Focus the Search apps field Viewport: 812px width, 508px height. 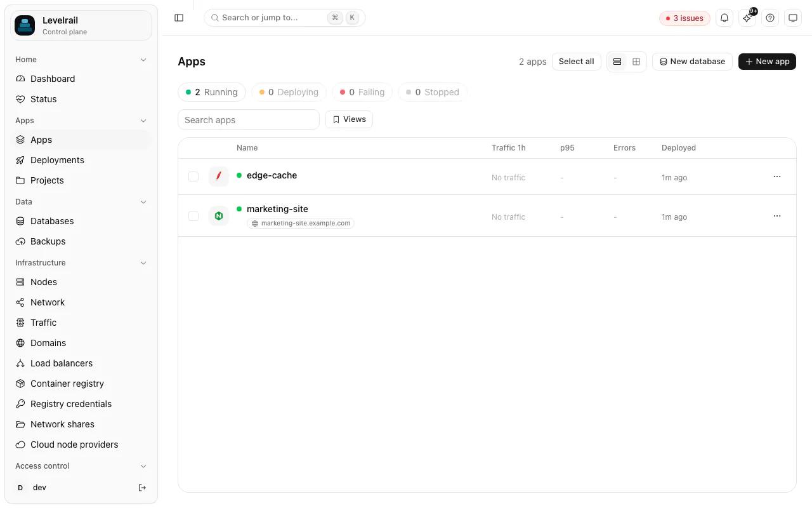[x=249, y=119]
